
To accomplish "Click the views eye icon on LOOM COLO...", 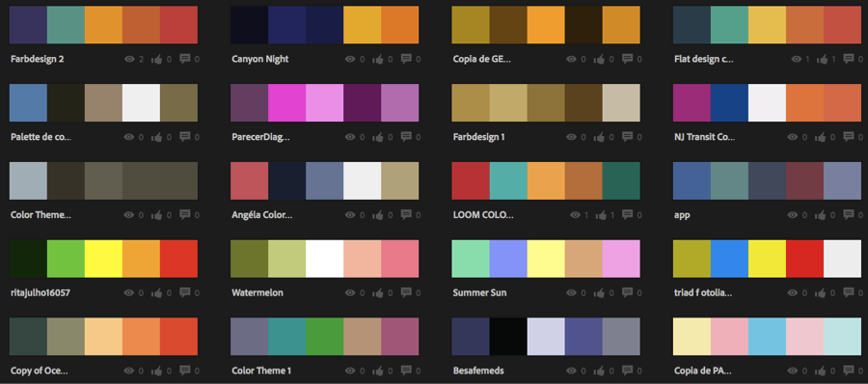I will coord(575,214).
